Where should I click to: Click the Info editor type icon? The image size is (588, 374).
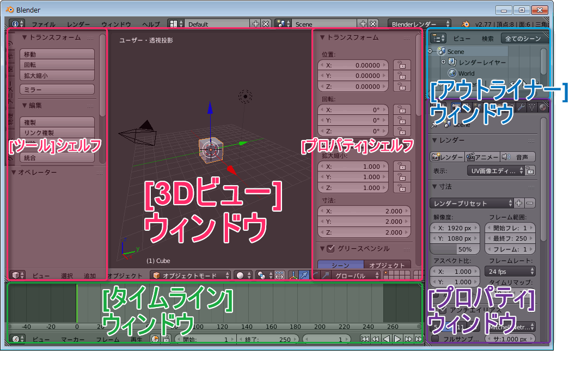coord(16,24)
